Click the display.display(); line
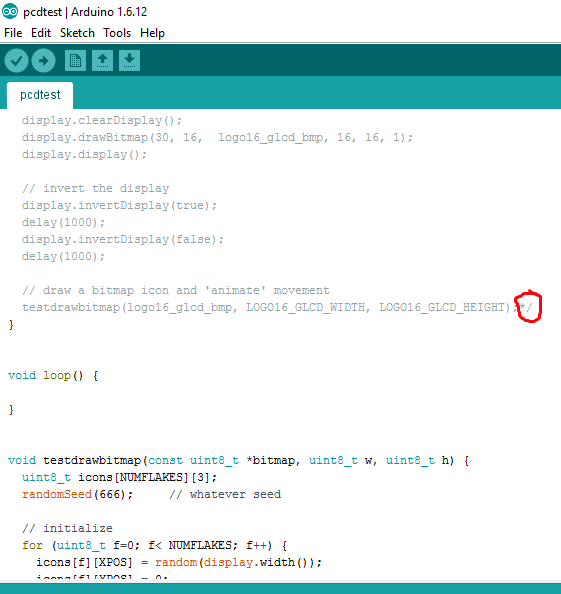The image size is (561, 594). point(84,155)
